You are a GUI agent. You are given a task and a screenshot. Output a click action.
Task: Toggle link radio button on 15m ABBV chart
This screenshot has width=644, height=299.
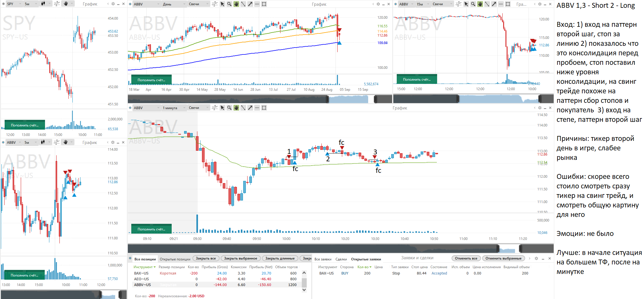click(x=396, y=4)
